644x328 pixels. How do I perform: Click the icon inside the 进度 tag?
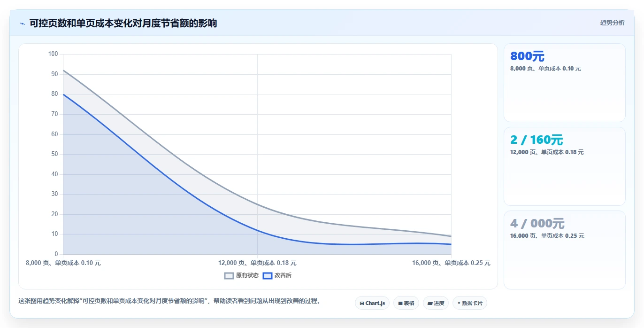[430, 304]
